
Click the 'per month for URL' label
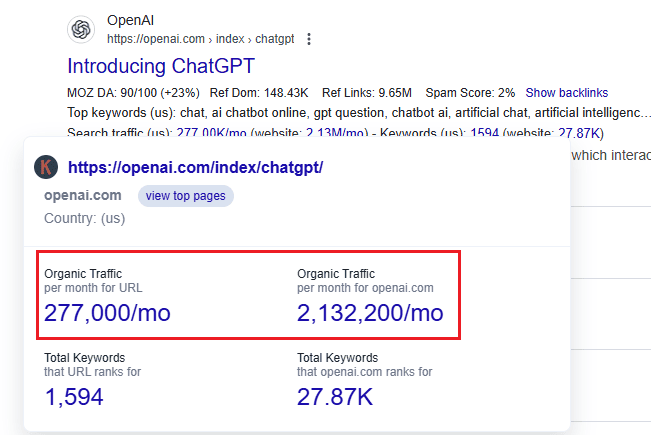pyautogui.click(x=93, y=288)
